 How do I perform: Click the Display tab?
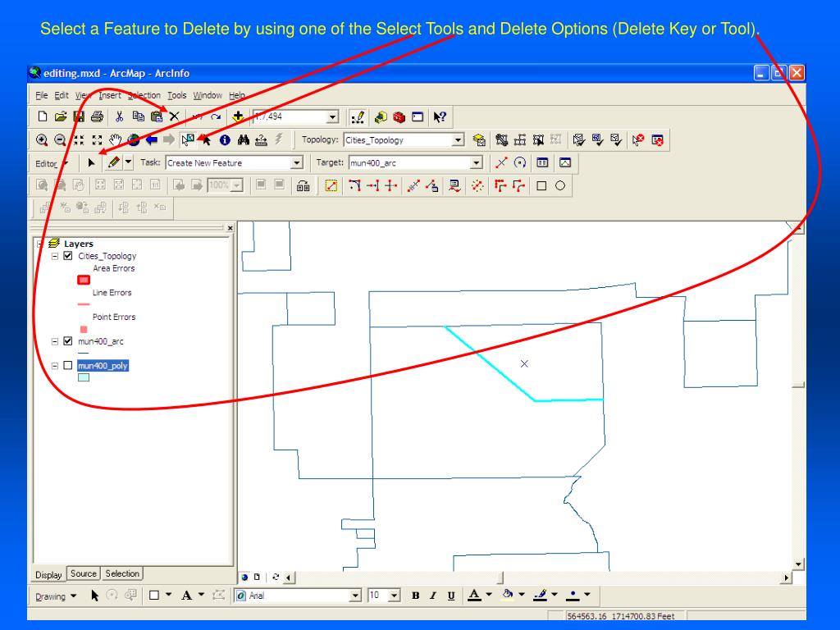click(x=48, y=575)
